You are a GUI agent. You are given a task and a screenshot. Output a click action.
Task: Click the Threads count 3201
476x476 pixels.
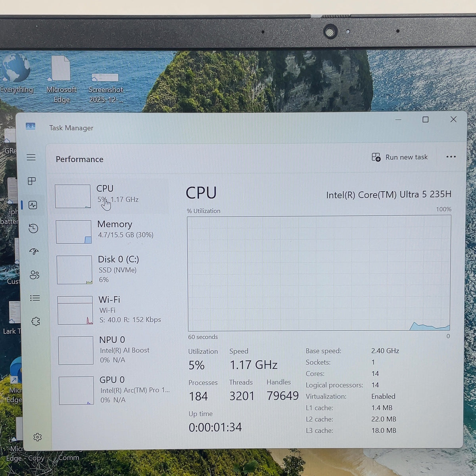(x=242, y=396)
